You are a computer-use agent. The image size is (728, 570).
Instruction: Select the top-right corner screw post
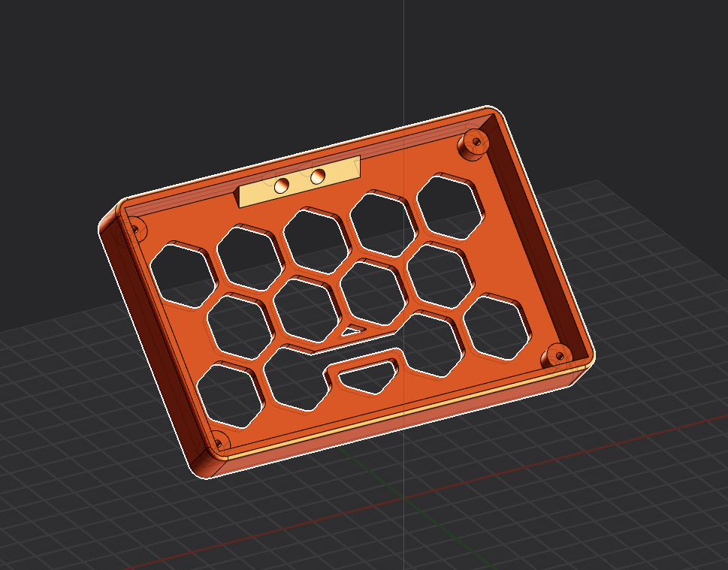click(473, 144)
